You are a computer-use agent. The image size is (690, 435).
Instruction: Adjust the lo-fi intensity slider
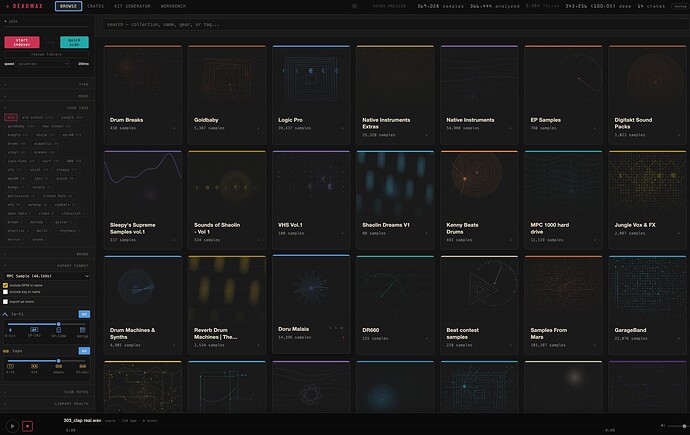click(x=47, y=324)
